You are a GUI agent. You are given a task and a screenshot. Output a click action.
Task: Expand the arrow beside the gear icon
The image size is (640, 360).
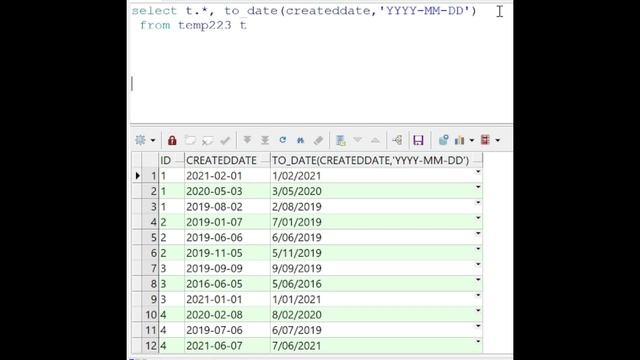153,140
